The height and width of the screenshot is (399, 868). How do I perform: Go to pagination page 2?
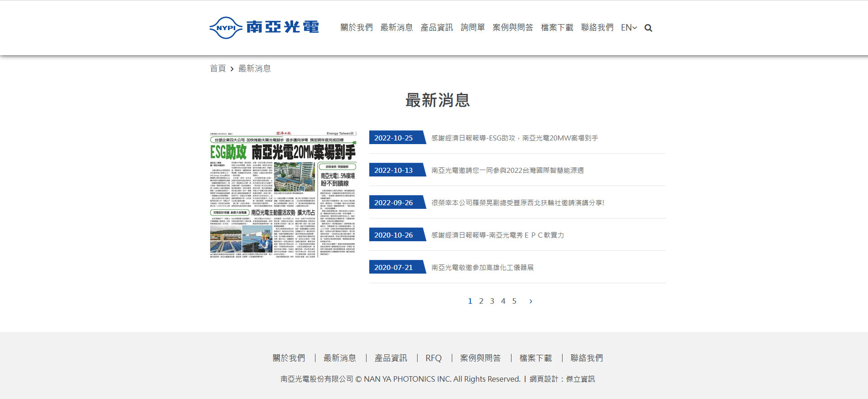pyautogui.click(x=481, y=301)
